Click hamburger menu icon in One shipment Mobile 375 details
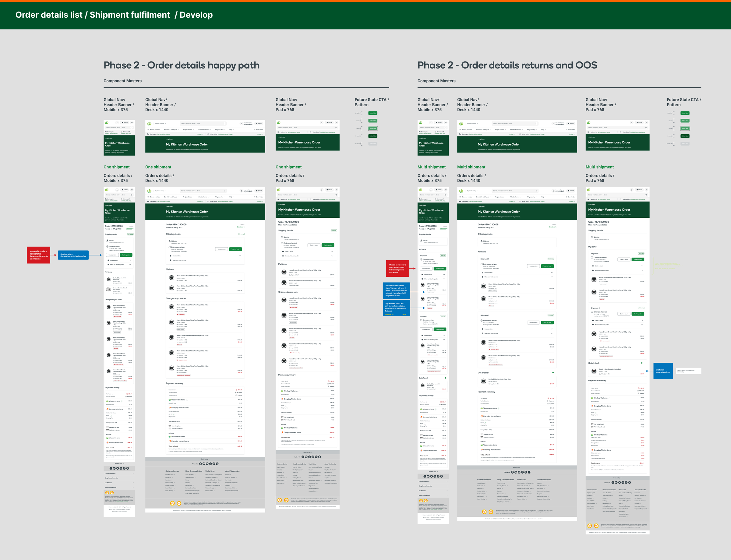 132,190
